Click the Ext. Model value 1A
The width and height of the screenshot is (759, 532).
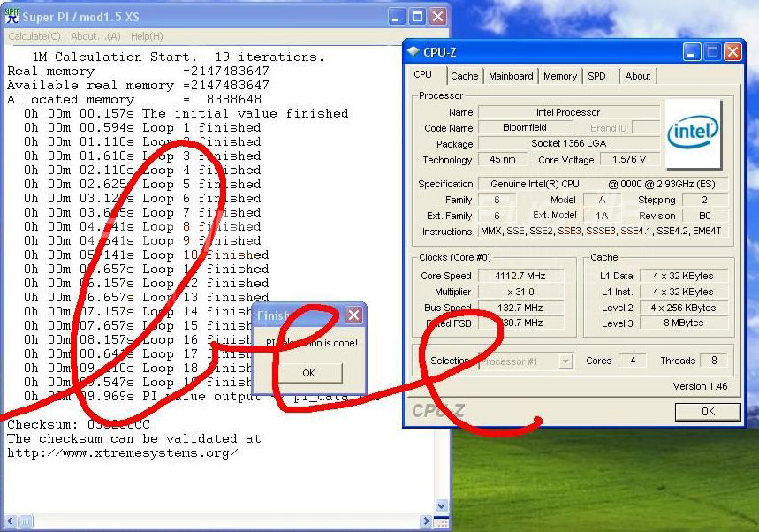pos(602,216)
